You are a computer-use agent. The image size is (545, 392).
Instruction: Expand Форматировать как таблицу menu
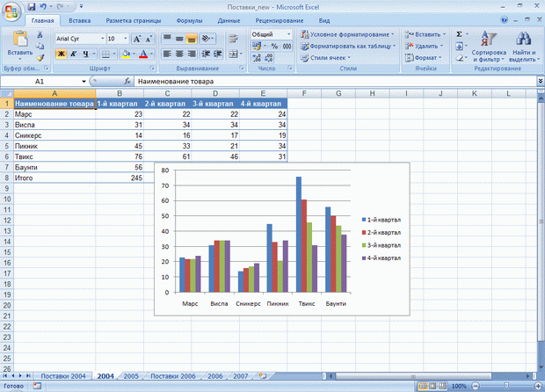pyautogui.click(x=348, y=47)
